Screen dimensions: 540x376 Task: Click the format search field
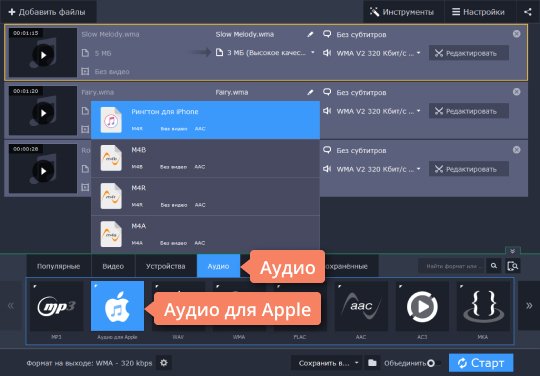tap(452, 266)
